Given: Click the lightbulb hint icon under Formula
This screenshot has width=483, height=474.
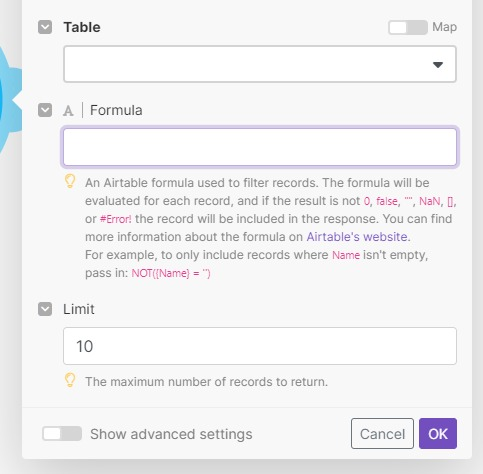Looking at the screenshot, I should click(70, 181).
